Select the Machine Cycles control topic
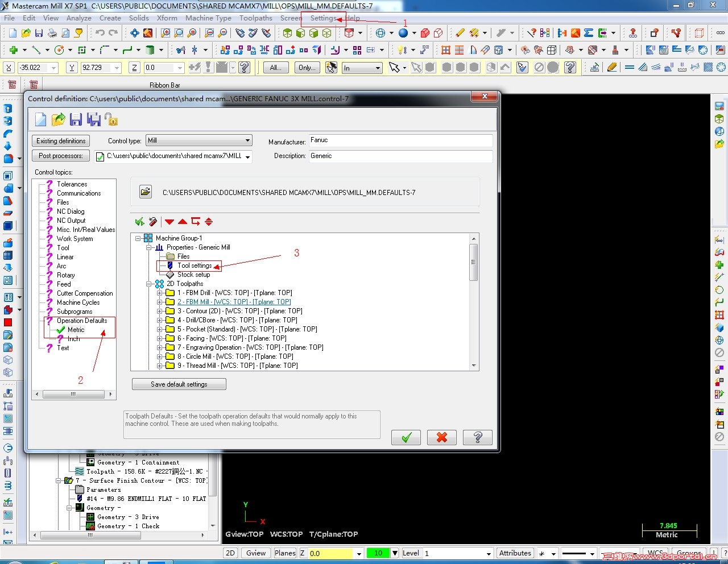728x564 pixels. point(78,302)
